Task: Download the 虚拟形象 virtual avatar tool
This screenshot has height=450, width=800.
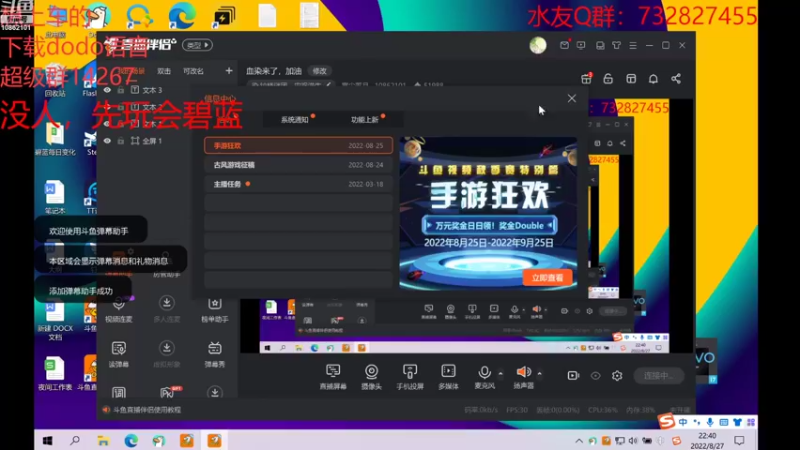Action: tap(166, 355)
